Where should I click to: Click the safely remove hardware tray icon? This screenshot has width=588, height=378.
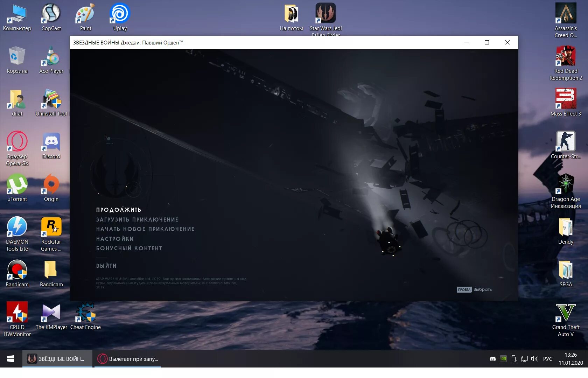coord(514,359)
